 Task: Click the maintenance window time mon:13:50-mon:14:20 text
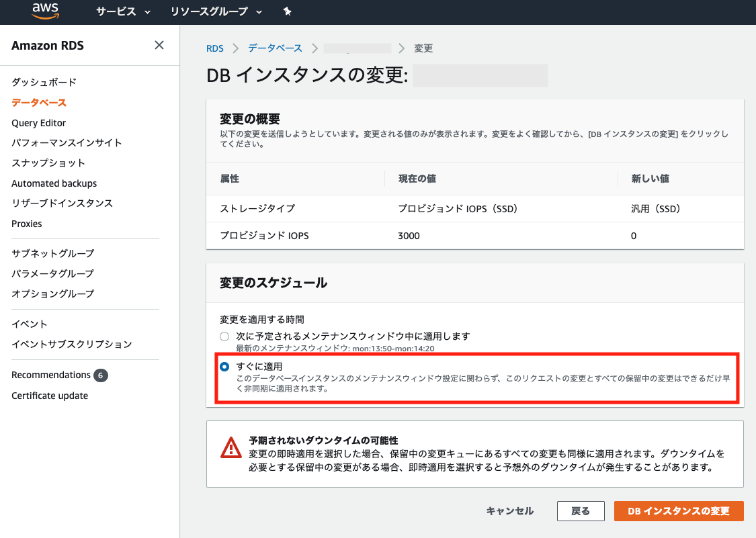tap(393, 349)
